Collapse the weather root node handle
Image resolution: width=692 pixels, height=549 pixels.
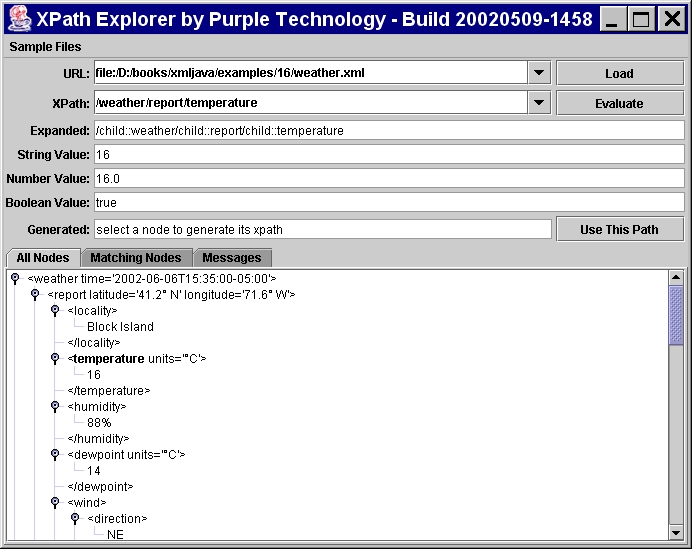pyautogui.click(x=15, y=279)
